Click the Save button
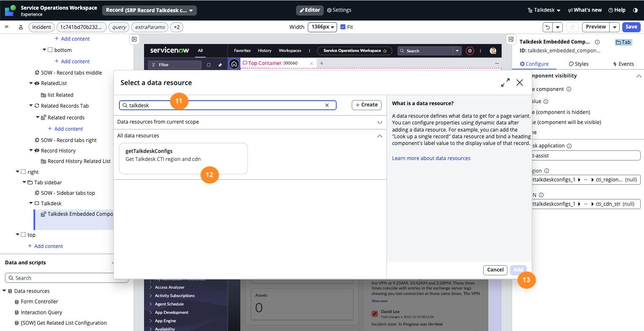644x331 pixels. tap(631, 27)
